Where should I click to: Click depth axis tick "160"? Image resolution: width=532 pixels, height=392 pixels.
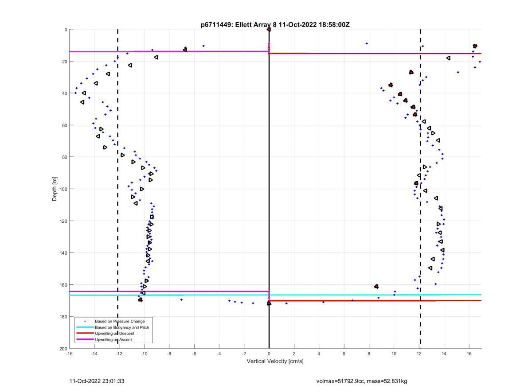(x=63, y=285)
